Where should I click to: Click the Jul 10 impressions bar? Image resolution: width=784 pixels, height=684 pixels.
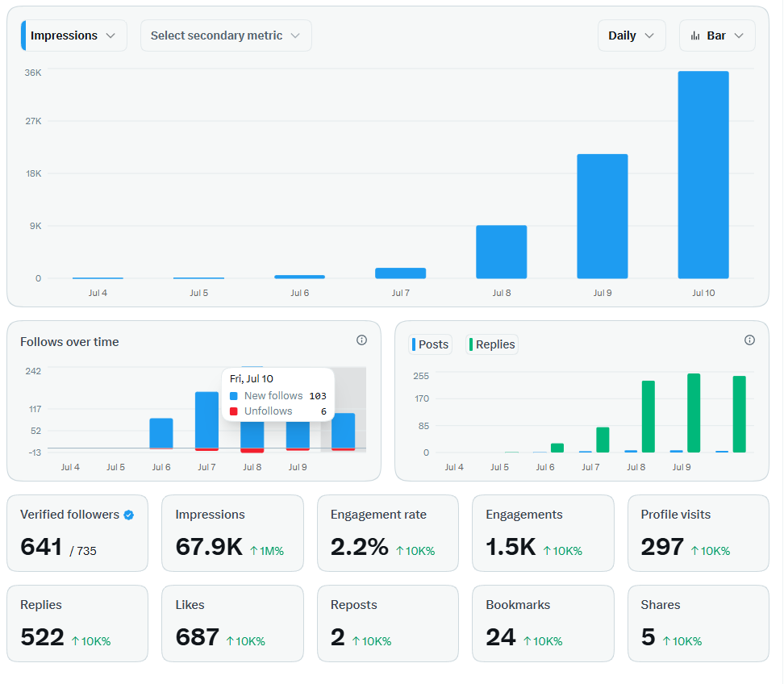pyautogui.click(x=703, y=174)
